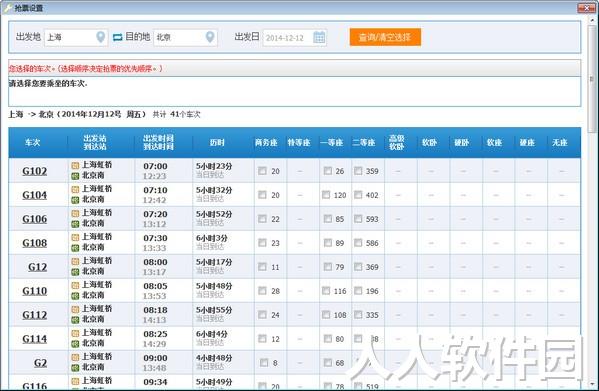Click the 历时 column header
The height and width of the screenshot is (391, 599).
pyautogui.click(x=217, y=143)
